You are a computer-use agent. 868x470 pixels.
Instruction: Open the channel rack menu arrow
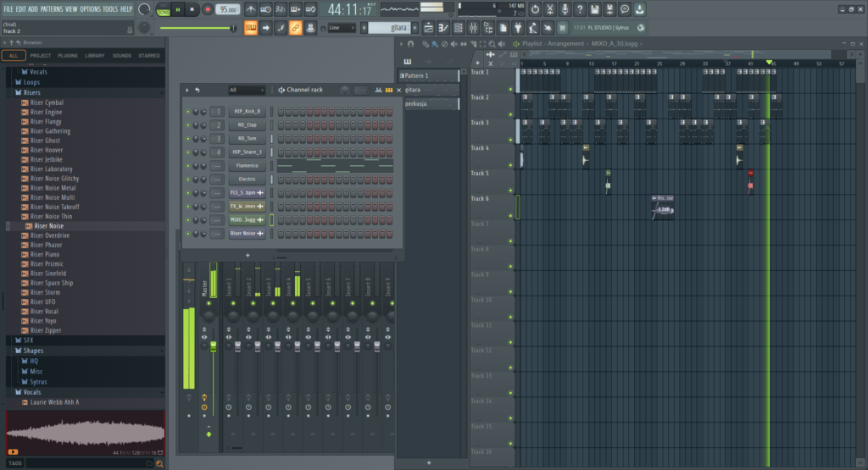pos(187,90)
